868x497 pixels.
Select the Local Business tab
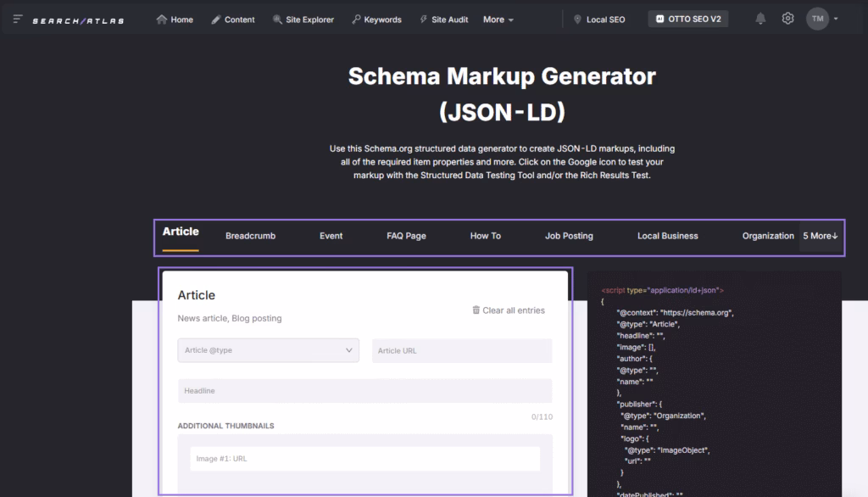(x=667, y=236)
